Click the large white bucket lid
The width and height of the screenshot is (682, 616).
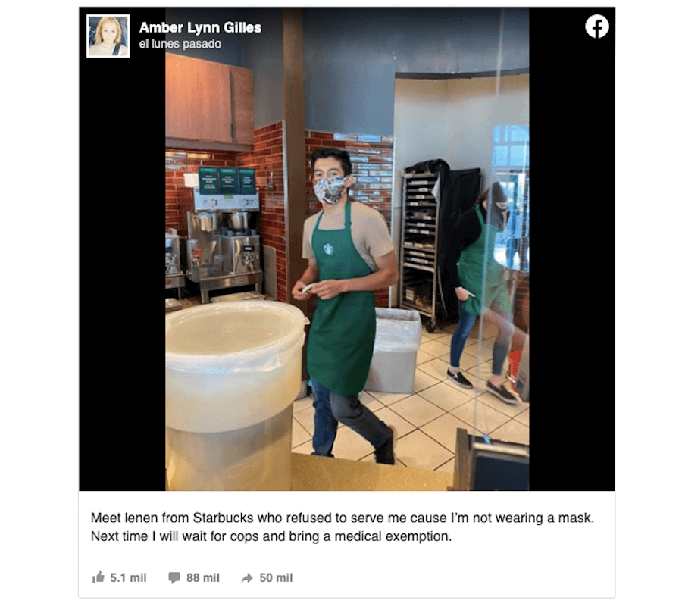pos(235,332)
